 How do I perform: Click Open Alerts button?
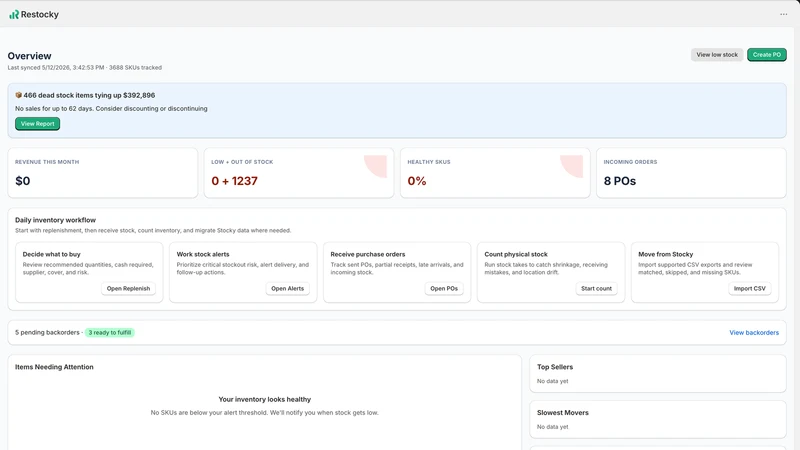pos(287,288)
